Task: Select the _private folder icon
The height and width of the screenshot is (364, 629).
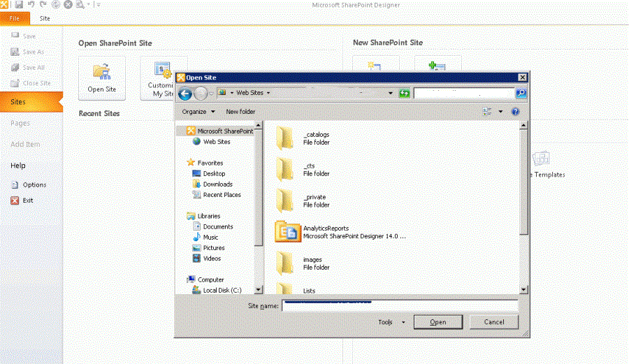Action: [285, 201]
